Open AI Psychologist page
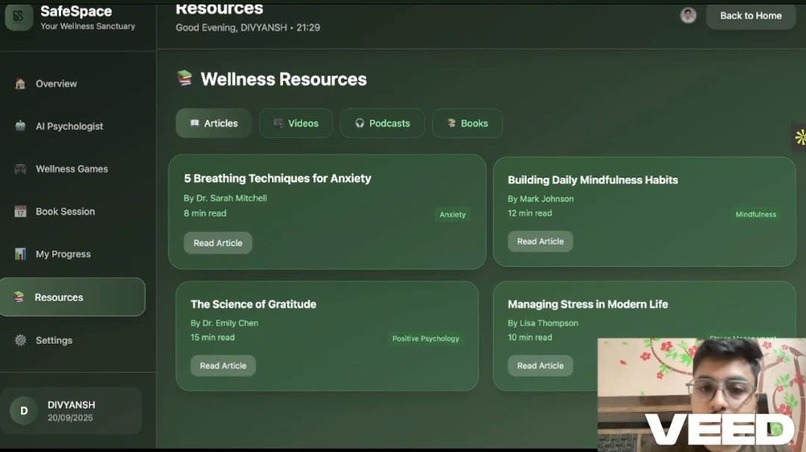 pyautogui.click(x=69, y=126)
